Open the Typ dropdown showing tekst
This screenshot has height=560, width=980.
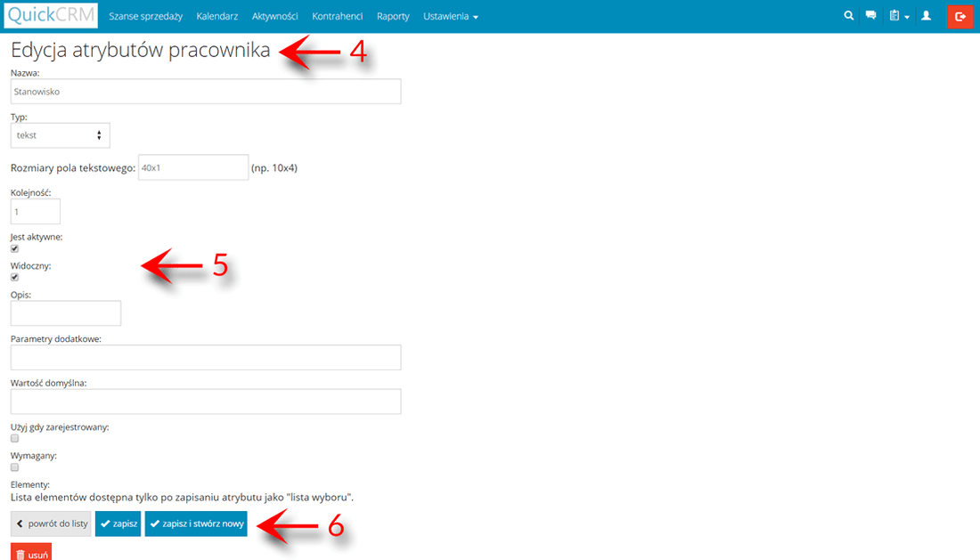tap(60, 135)
